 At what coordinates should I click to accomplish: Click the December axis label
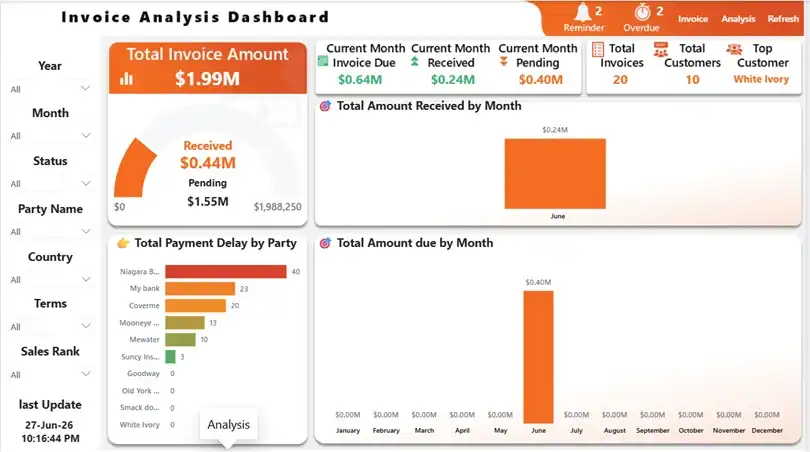click(767, 430)
